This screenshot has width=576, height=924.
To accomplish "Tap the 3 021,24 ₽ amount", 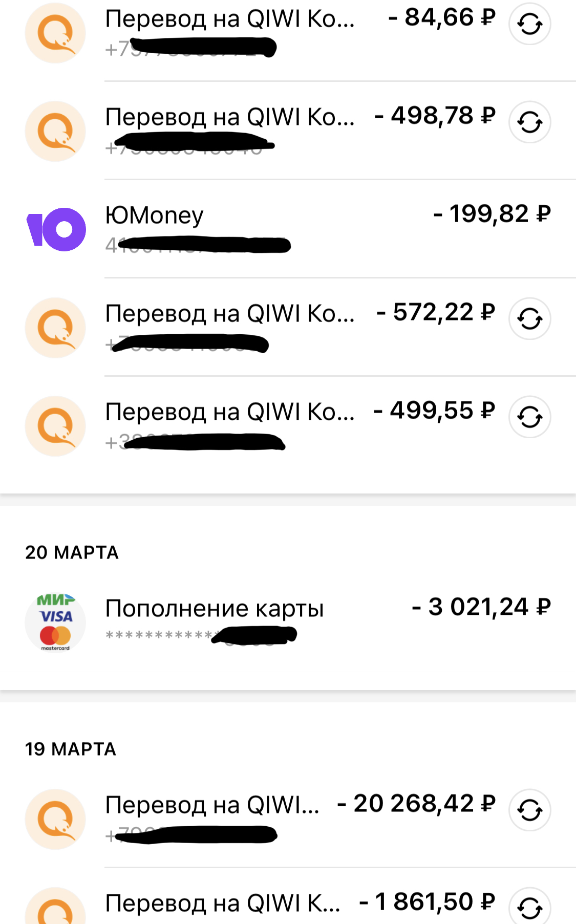I will click(481, 607).
